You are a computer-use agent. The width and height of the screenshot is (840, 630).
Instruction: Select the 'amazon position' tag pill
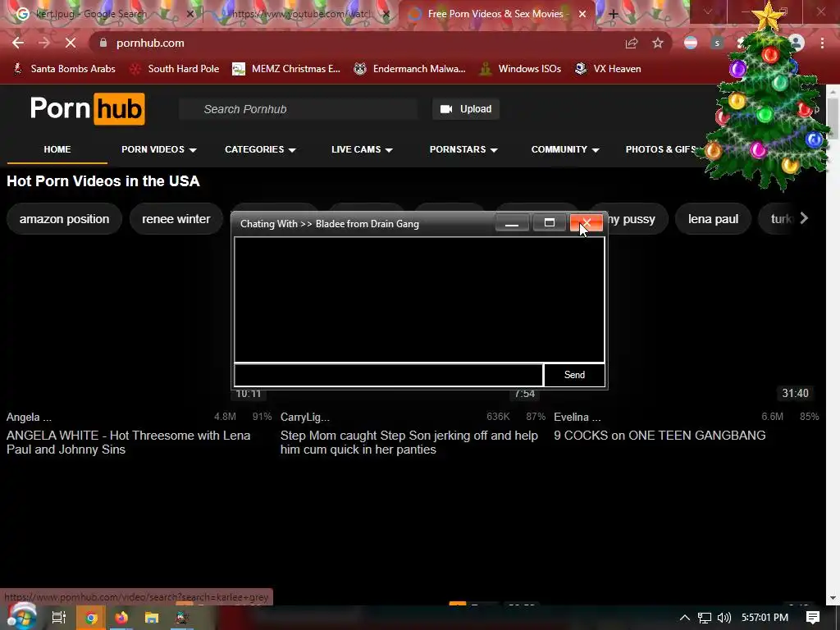(64, 218)
